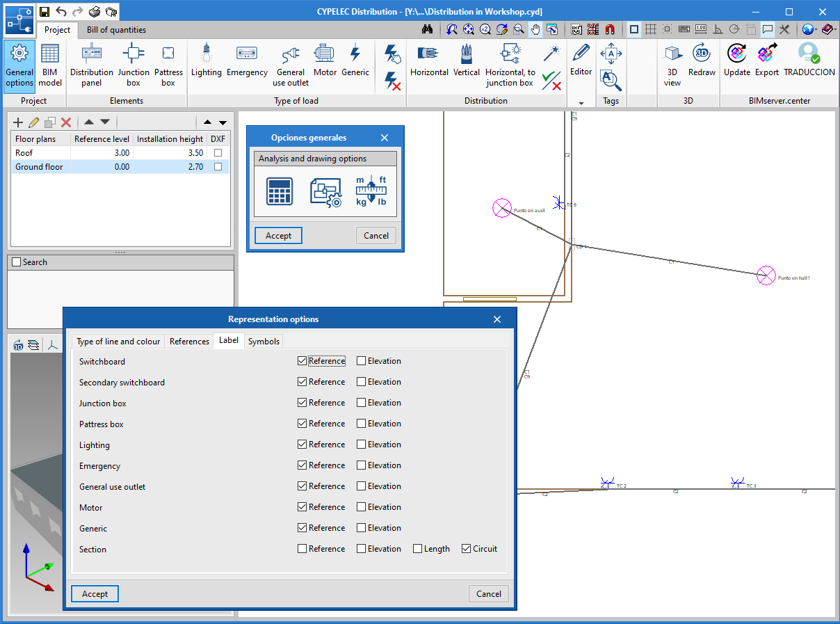Click Export in BIMserver.center
The width and height of the screenshot is (840, 624).
click(x=767, y=60)
